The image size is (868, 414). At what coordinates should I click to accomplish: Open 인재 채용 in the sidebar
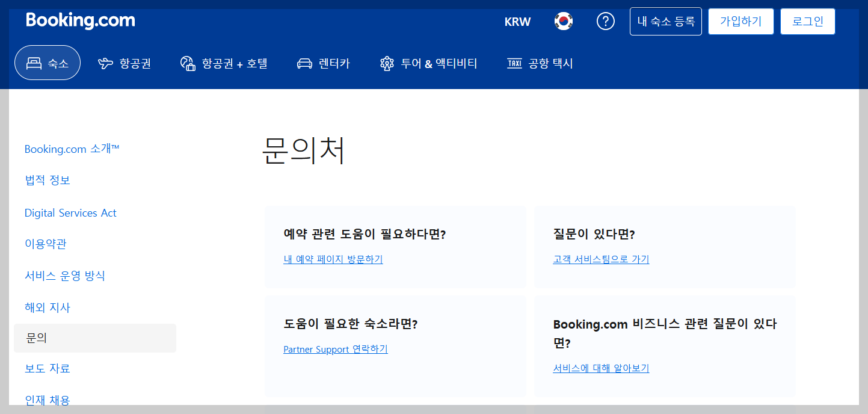(48, 400)
